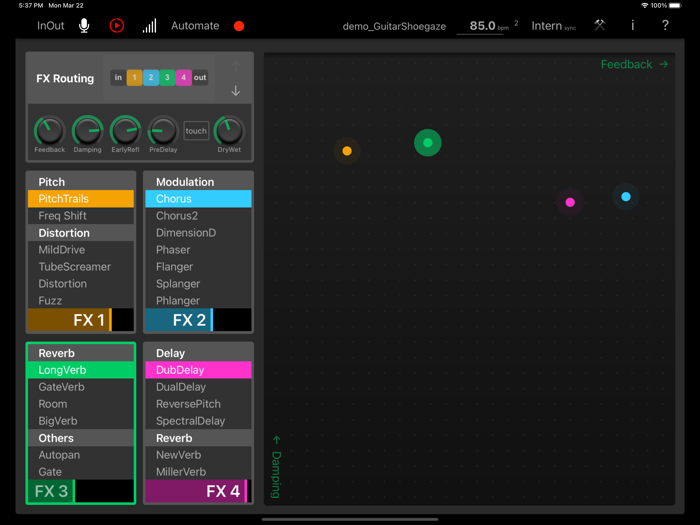
Task: Tap the microphone input icon
Action: coord(84,25)
